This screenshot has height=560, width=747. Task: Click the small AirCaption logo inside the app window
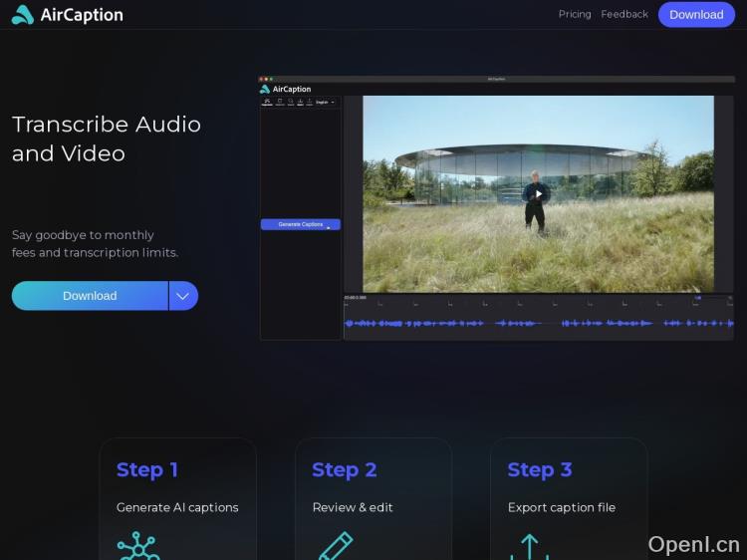tap(286, 89)
